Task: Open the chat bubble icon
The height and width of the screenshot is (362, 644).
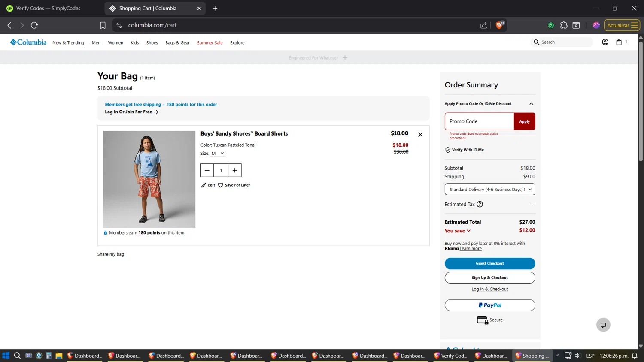Action: [x=603, y=325]
